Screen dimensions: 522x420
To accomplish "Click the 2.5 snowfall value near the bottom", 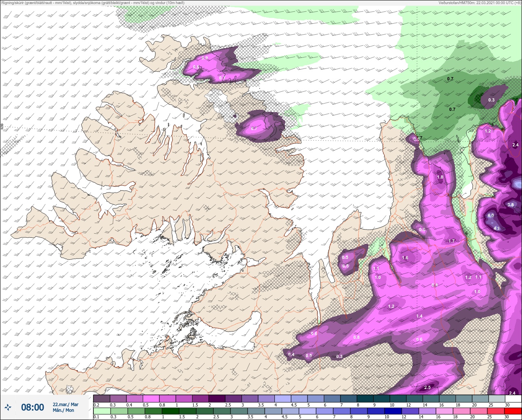I will click(x=427, y=387).
